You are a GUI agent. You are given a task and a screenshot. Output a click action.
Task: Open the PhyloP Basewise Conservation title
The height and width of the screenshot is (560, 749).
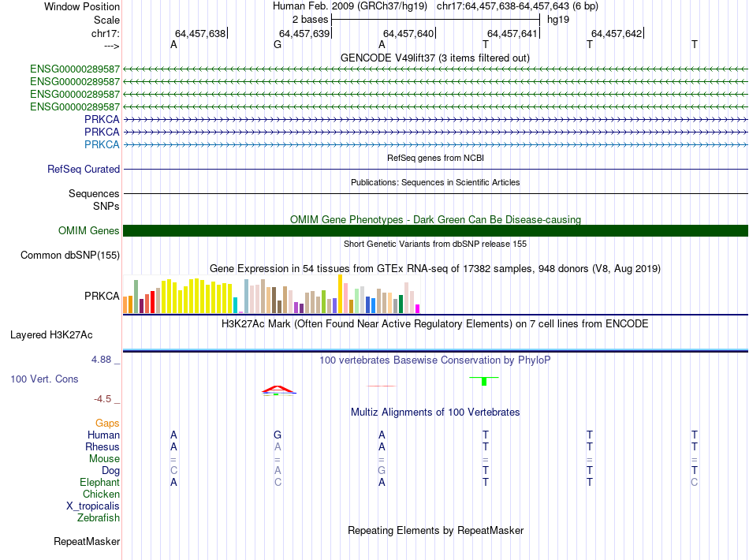pos(435,360)
